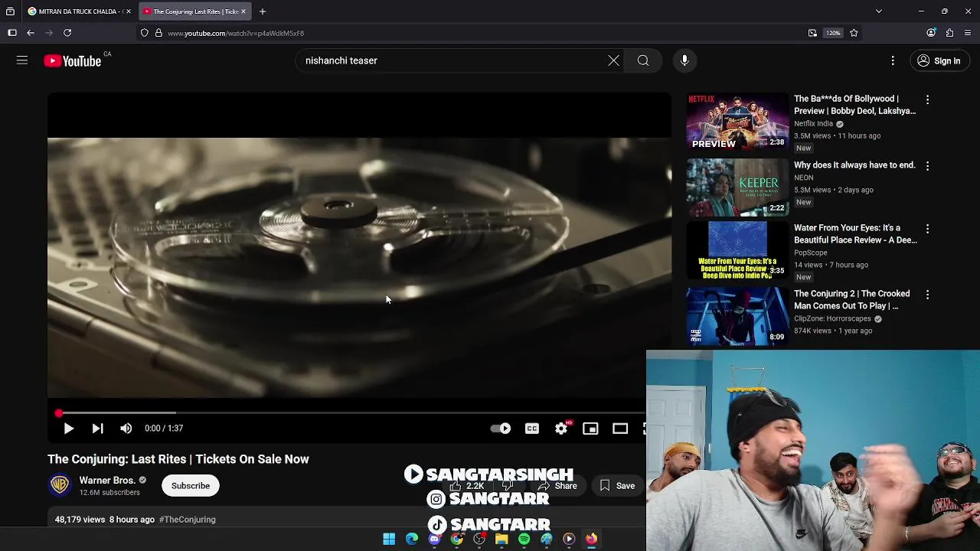The width and height of the screenshot is (980, 551).
Task: Enable theater mode
Action: [x=620, y=429]
